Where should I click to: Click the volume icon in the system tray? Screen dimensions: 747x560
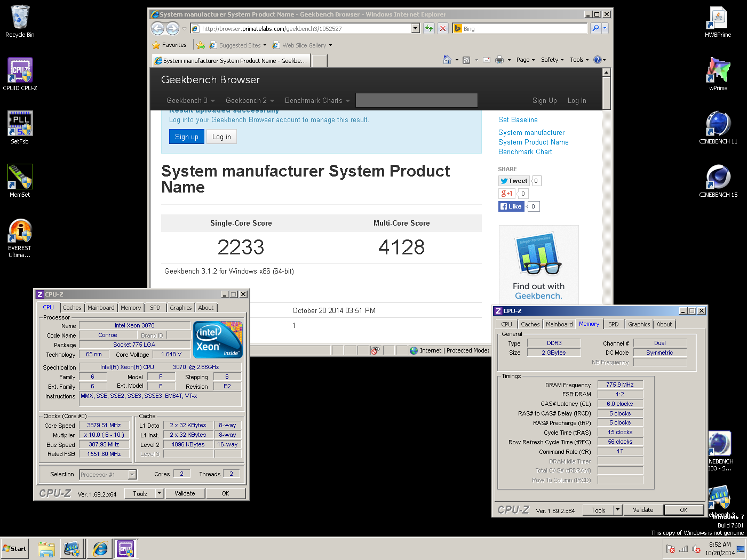click(x=696, y=549)
